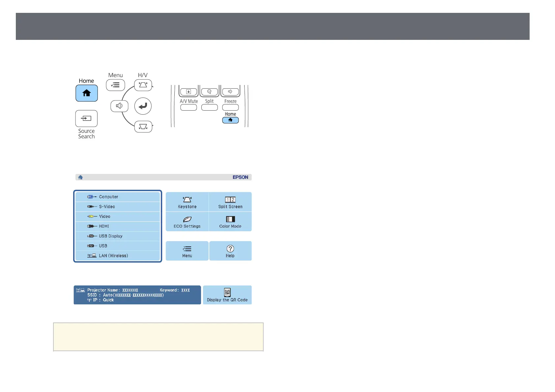
Task: Click the IP : Quick text
Action: coord(103,300)
